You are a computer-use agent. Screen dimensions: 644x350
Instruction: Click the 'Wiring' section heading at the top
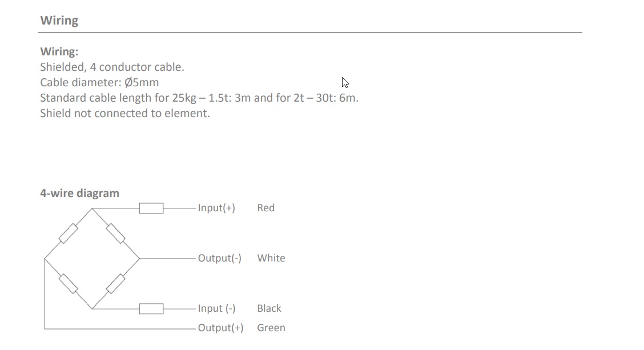(x=59, y=21)
